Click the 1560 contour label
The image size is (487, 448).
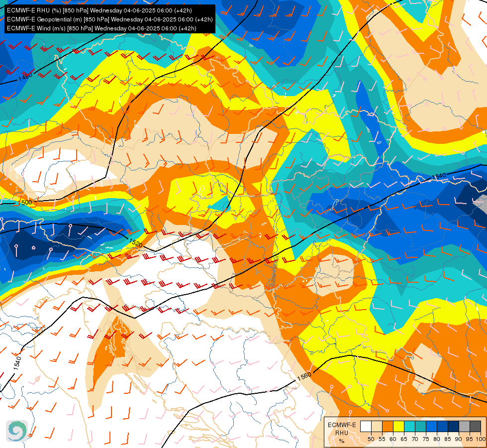(304, 376)
